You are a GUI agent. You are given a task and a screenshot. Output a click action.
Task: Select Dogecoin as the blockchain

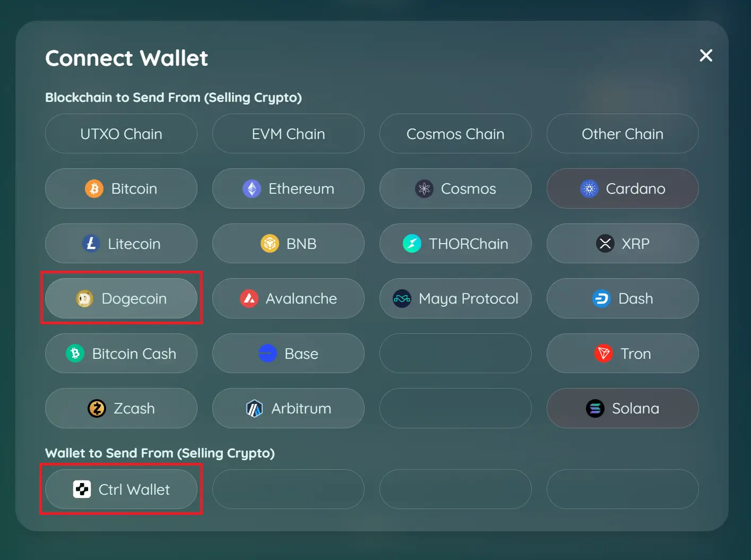click(x=121, y=298)
